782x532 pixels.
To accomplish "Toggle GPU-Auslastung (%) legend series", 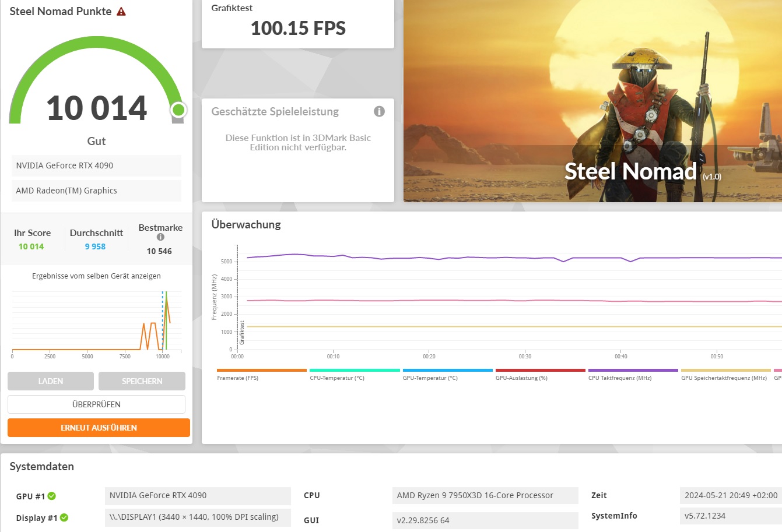I will tap(540, 374).
